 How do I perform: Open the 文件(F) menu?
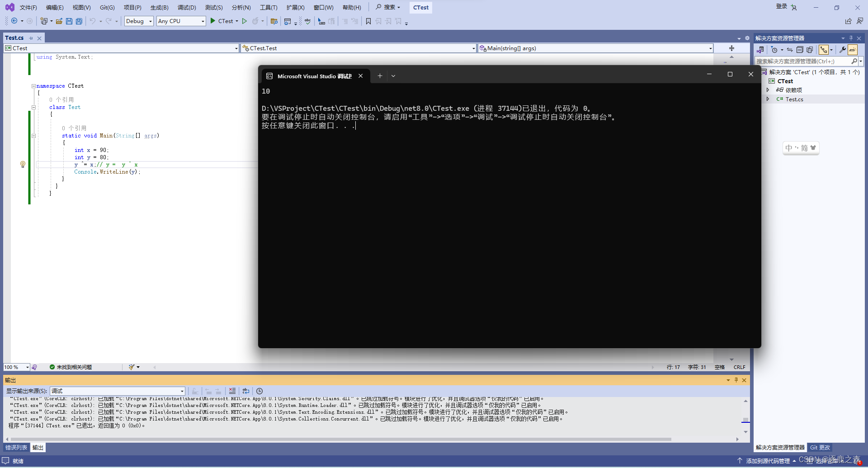(x=28, y=8)
